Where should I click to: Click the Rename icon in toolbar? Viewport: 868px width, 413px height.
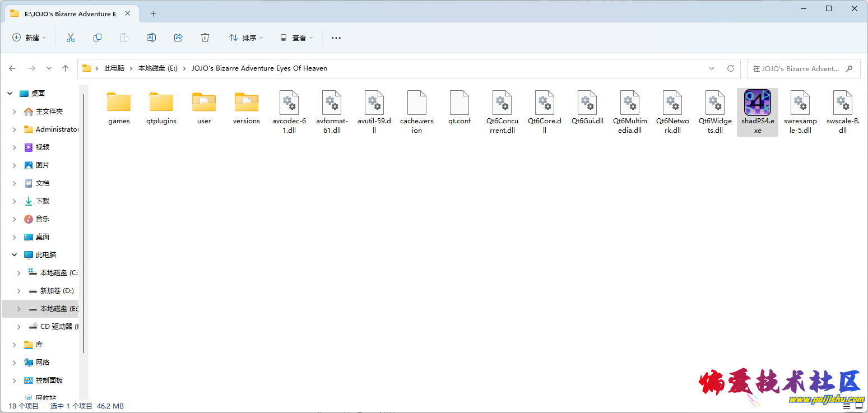pos(151,38)
